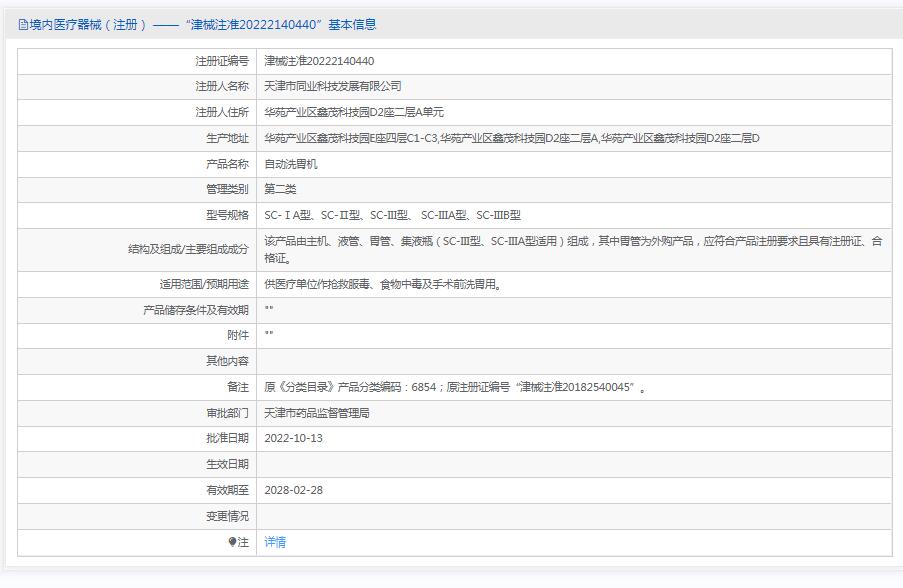903x588 pixels.
Task: Click expiry date 2028-02-28
Action: click(x=294, y=490)
